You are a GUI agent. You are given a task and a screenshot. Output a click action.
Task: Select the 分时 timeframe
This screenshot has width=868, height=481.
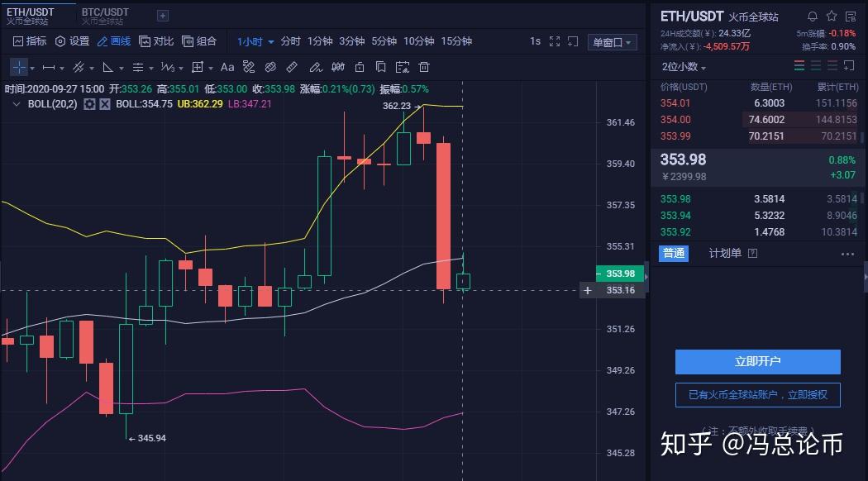(291, 41)
